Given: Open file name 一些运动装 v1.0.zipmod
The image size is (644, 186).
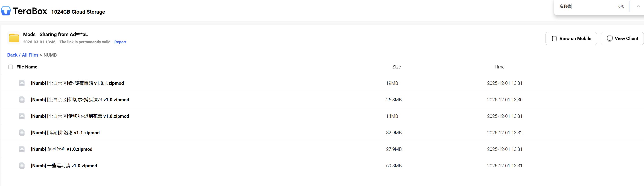Looking at the screenshot, I should pos(64,166).
